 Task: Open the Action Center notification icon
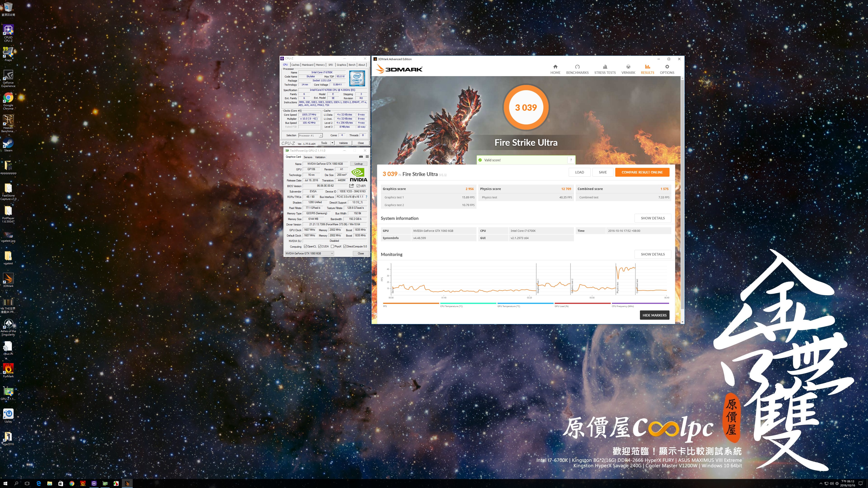coord(860,484)
